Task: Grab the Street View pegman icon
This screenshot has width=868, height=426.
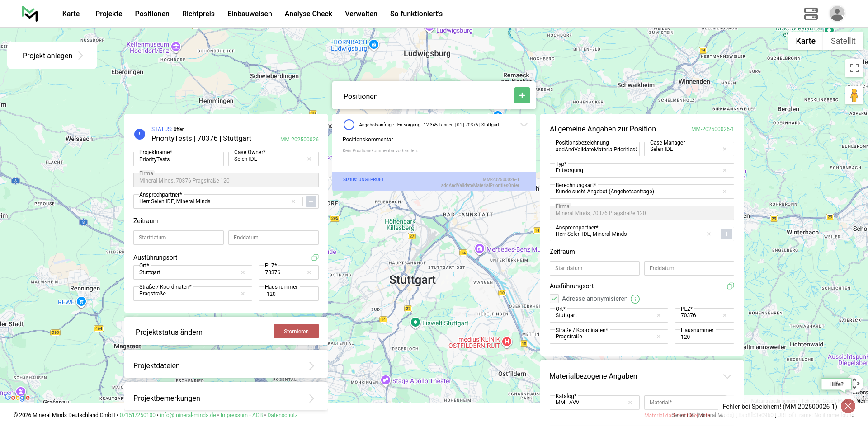Action: 854,95
